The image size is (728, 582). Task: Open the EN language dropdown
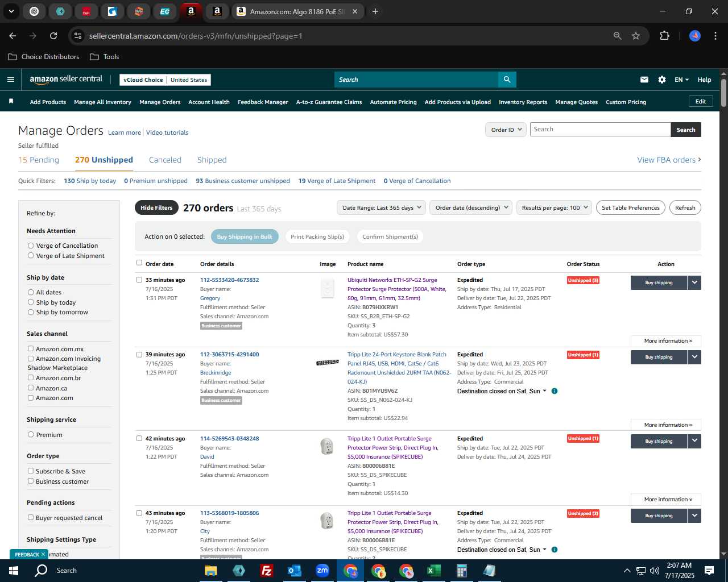tap(681, 80)
